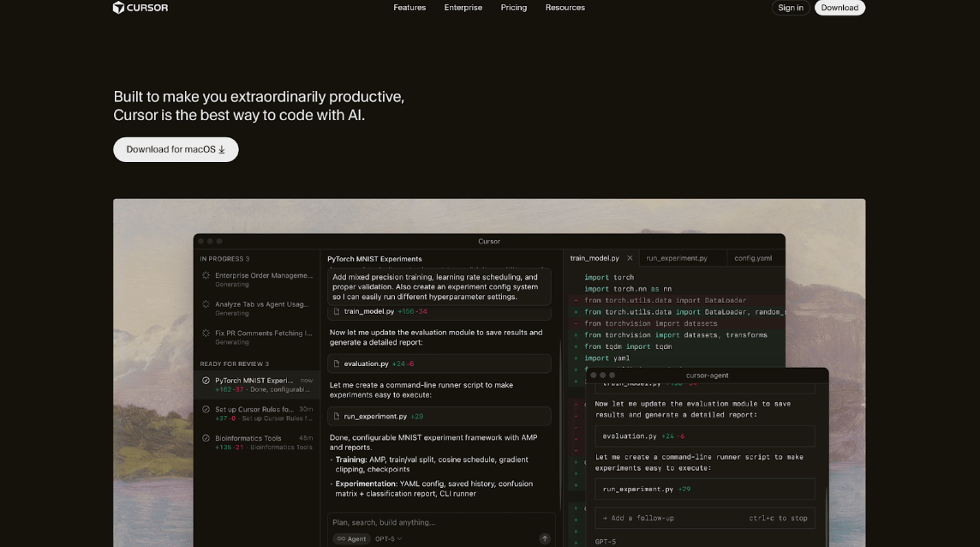Click spinner icon beside Fix PR Comments
The width and height of the screenshot is (980, 547).
click(206, 333)
